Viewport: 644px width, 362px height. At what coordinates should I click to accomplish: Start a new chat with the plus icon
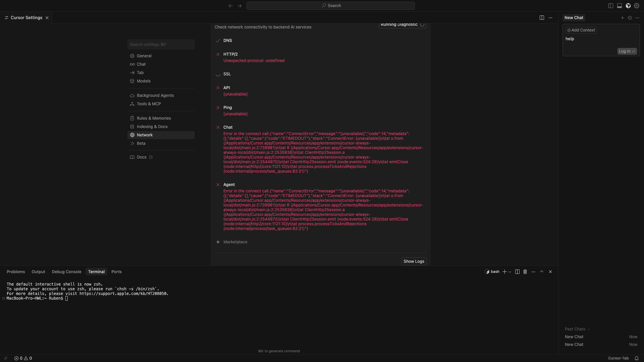pyautogui.click(x=622, y=18)
